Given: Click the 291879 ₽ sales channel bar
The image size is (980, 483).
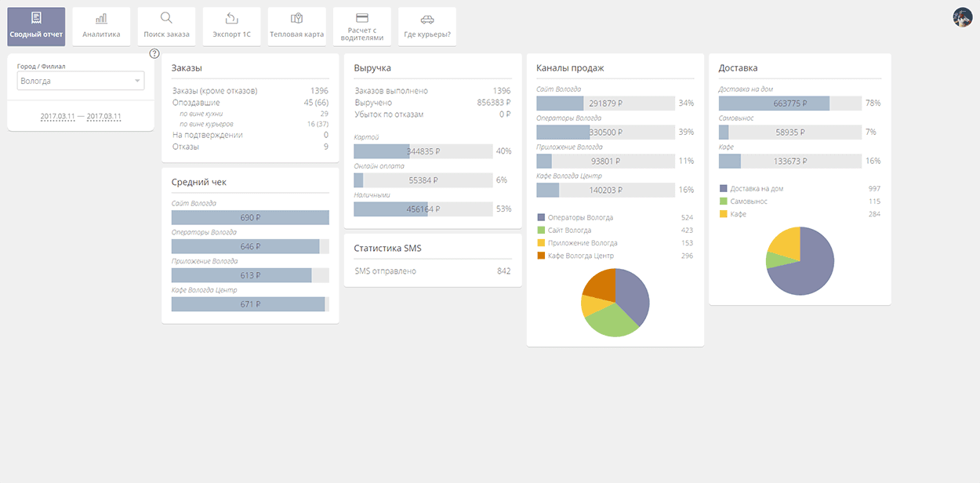Looking at the screenshot, I should [605, 103].
